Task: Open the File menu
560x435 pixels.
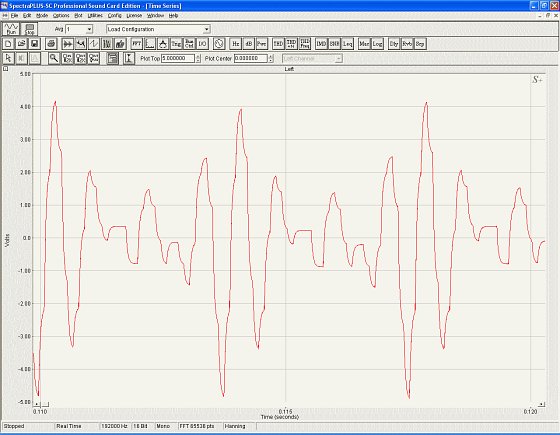Action: (x=14, y=16)
